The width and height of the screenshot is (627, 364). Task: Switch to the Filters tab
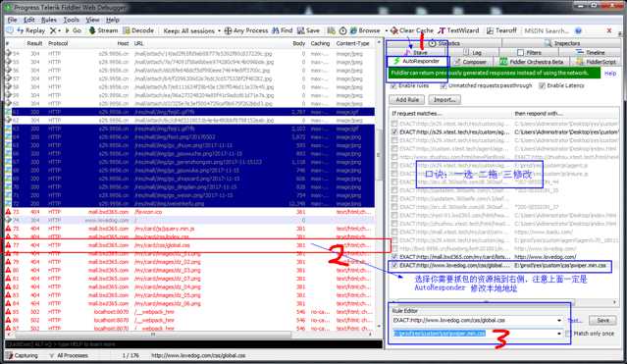(529, 52)
